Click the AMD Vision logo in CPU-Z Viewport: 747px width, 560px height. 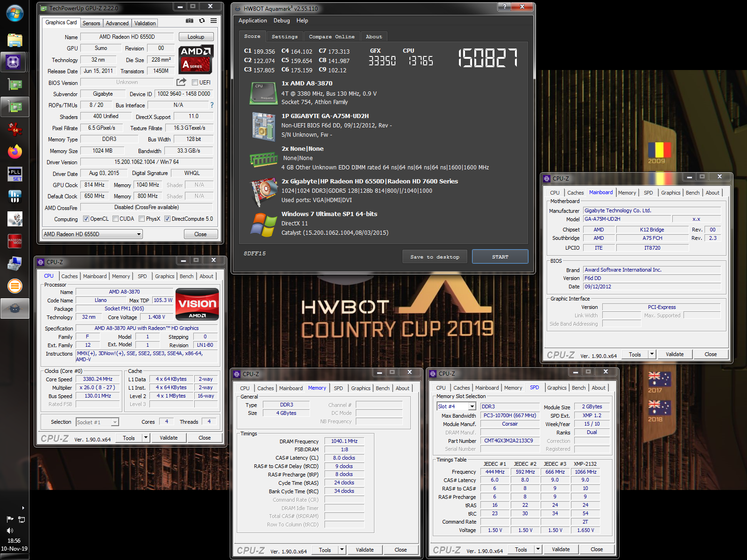(x=197, y=304)
